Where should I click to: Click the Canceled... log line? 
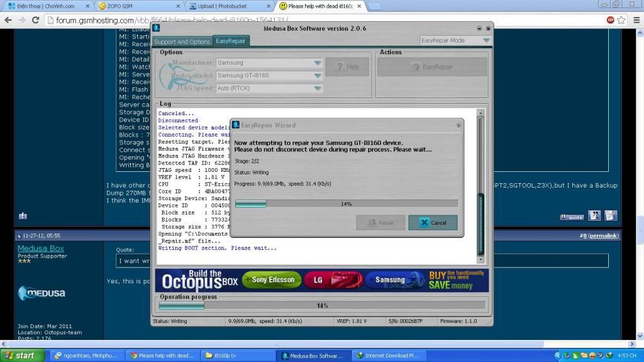(176, 113)
